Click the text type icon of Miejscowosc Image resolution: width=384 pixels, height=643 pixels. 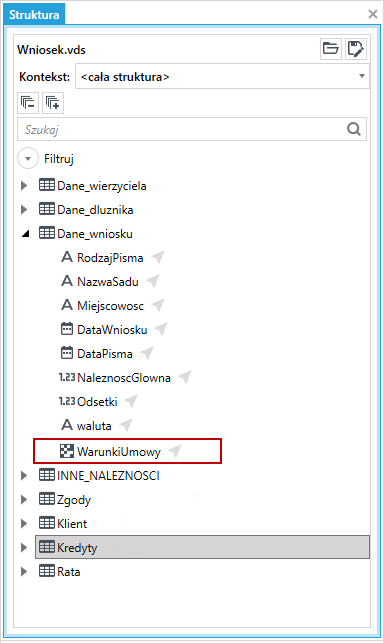click(x=66, y=305)
